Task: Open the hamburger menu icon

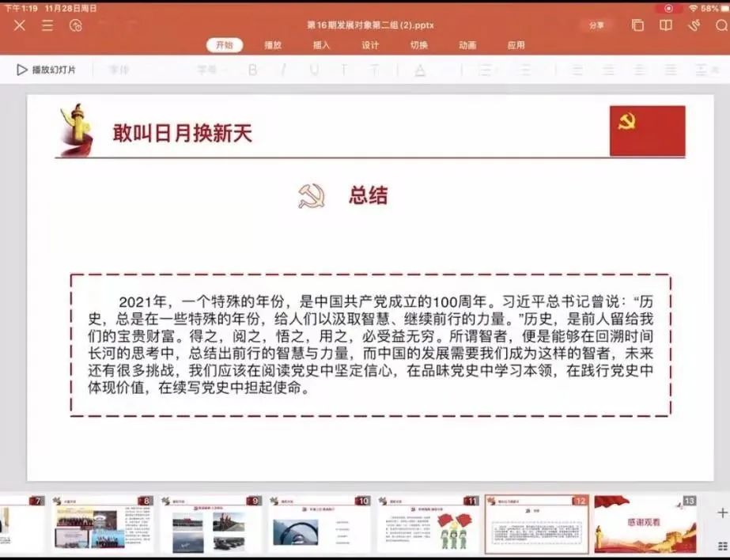Action: click(47, 25)
